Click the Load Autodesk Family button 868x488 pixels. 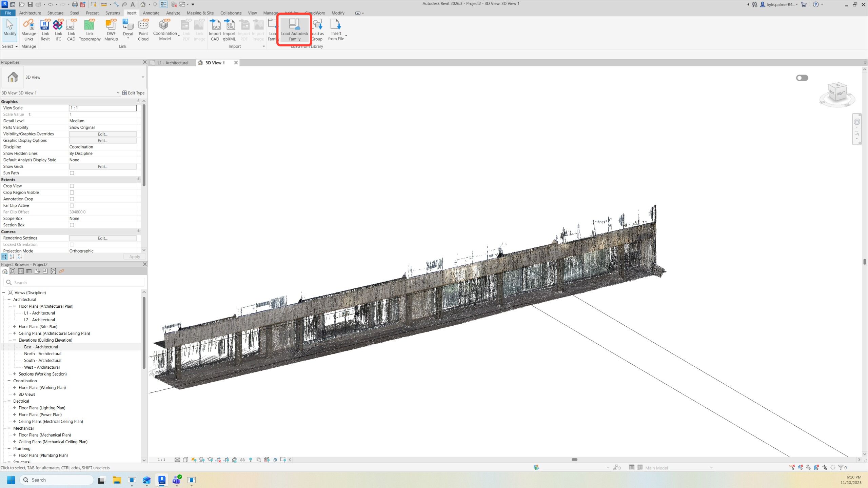click(294, 29)
